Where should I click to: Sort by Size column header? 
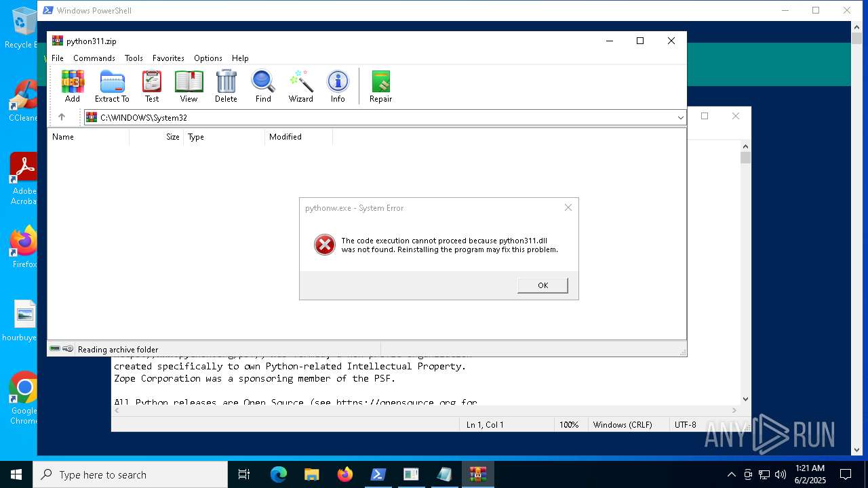pos(157,137)
